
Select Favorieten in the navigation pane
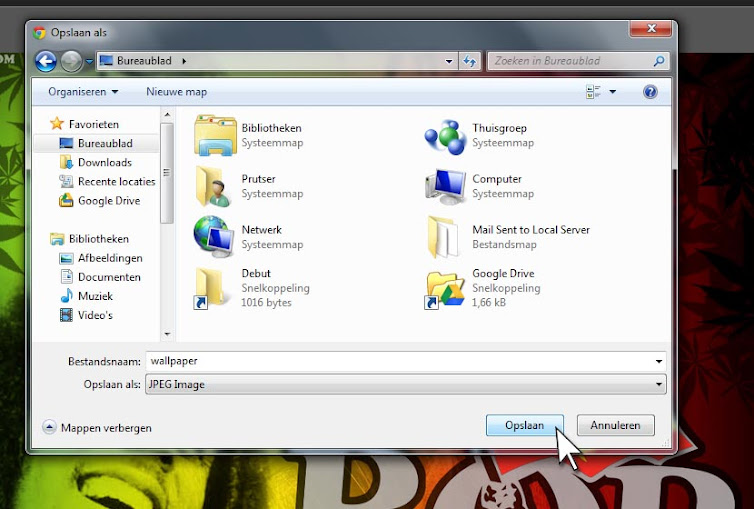94,124
